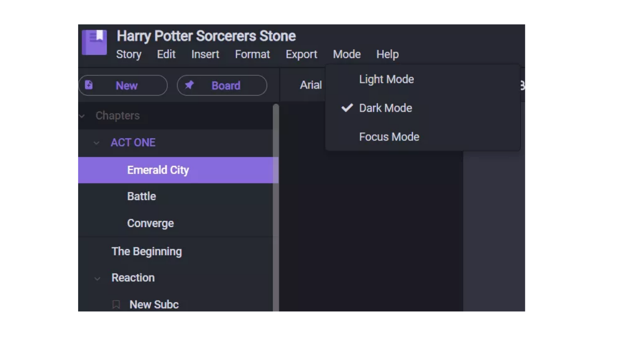Screen dimensions: 644x362
Task: Click the chapter list scrollbar
Action: click(x=276, y=208)
